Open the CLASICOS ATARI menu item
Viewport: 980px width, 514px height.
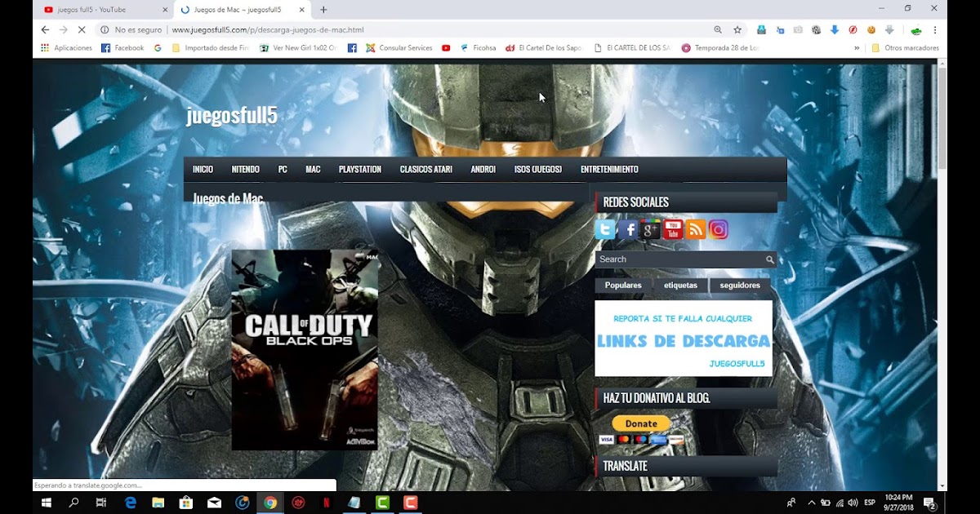426,170
